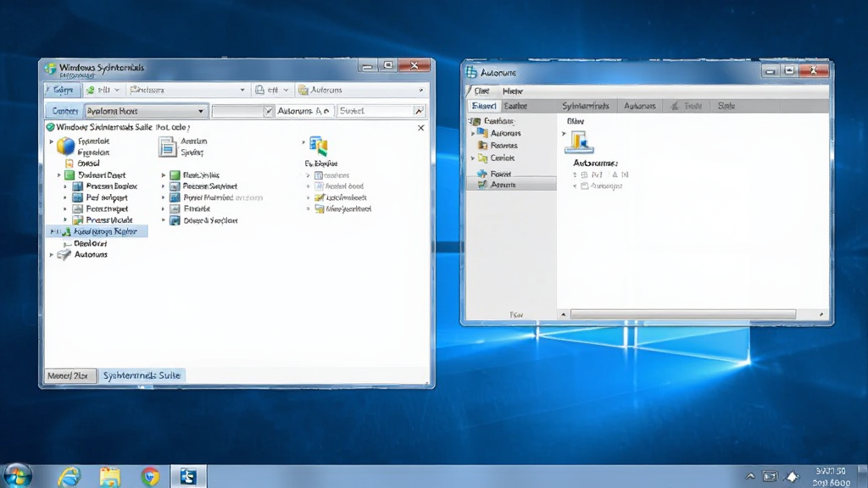
Task: Click the green shield icon in the info bar
Action: coord(50,127)
